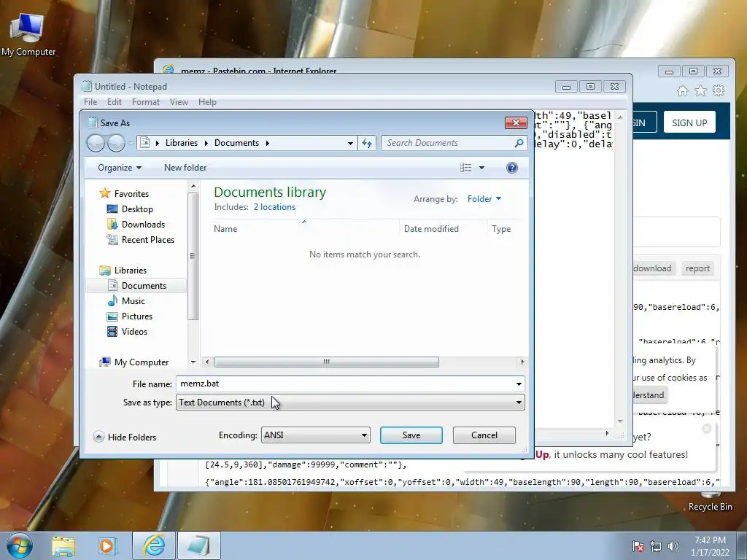Open Notepad File menu
This screenshot has height=560, width=747.
tap(90, 102)
